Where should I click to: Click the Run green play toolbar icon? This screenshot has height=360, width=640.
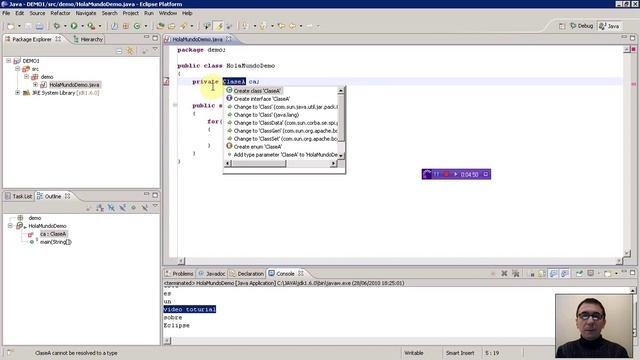pos(74,26)
